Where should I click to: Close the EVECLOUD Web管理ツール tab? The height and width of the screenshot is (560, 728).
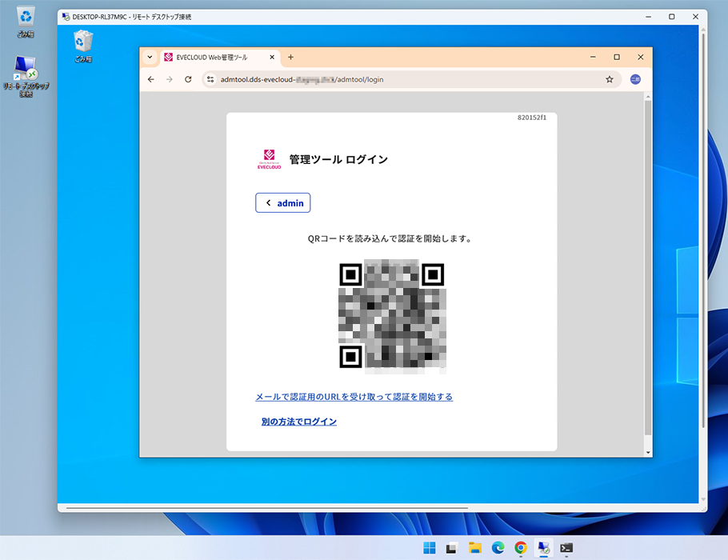tap(272, 58)
